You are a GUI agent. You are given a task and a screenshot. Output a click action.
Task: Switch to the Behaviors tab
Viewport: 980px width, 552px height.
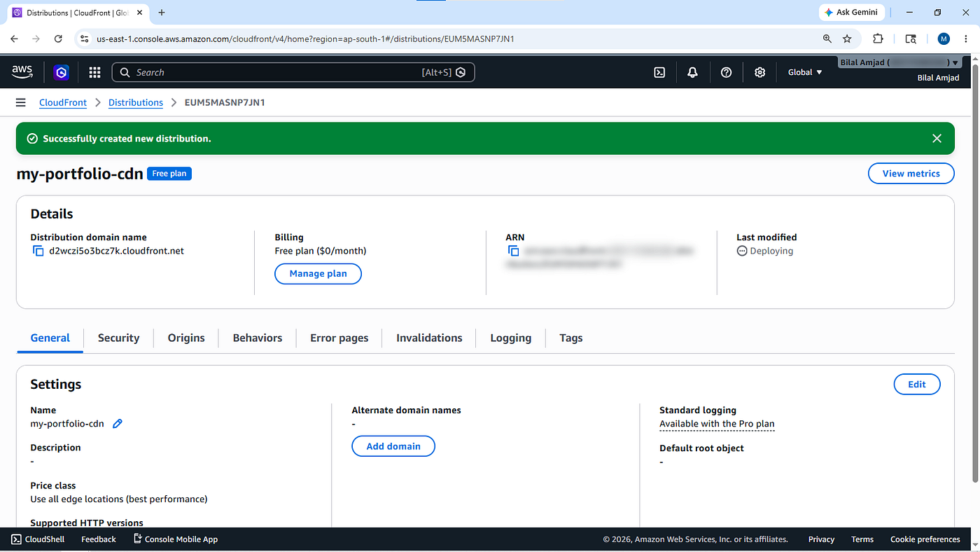tap(258, 338)
